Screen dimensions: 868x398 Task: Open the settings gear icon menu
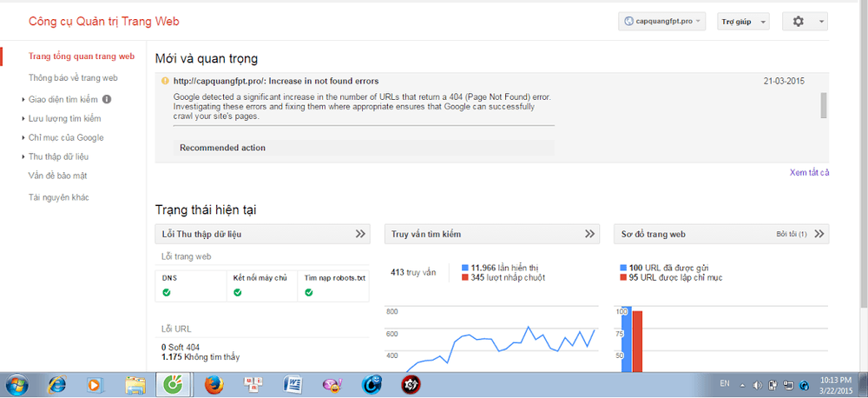point(798,22)
